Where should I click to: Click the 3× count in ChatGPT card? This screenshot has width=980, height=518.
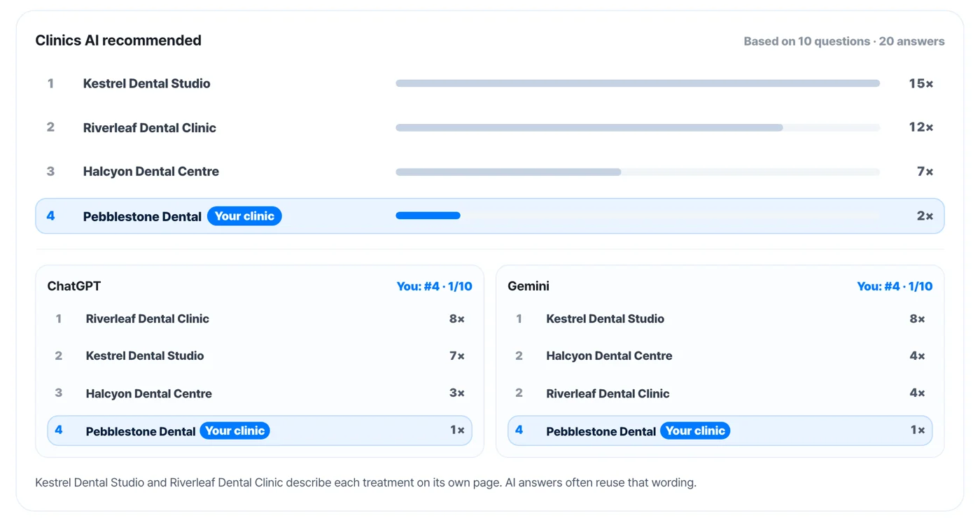[457, 393]
